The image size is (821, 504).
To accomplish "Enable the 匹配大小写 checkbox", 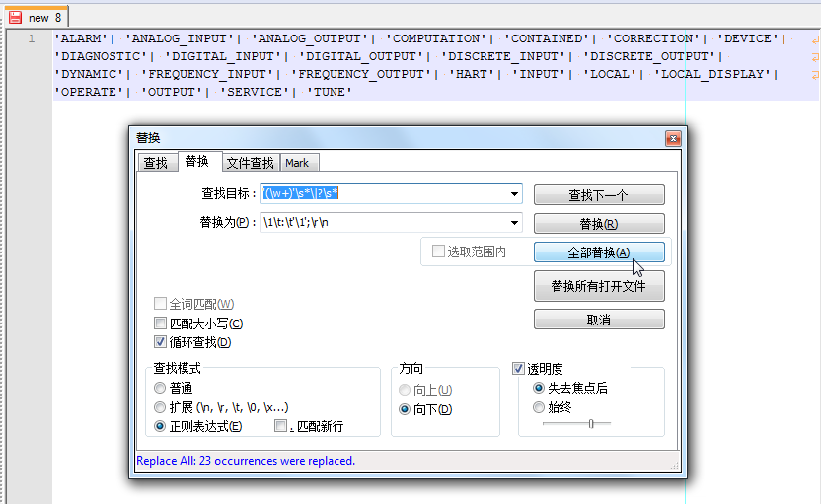I will (161, 324).
